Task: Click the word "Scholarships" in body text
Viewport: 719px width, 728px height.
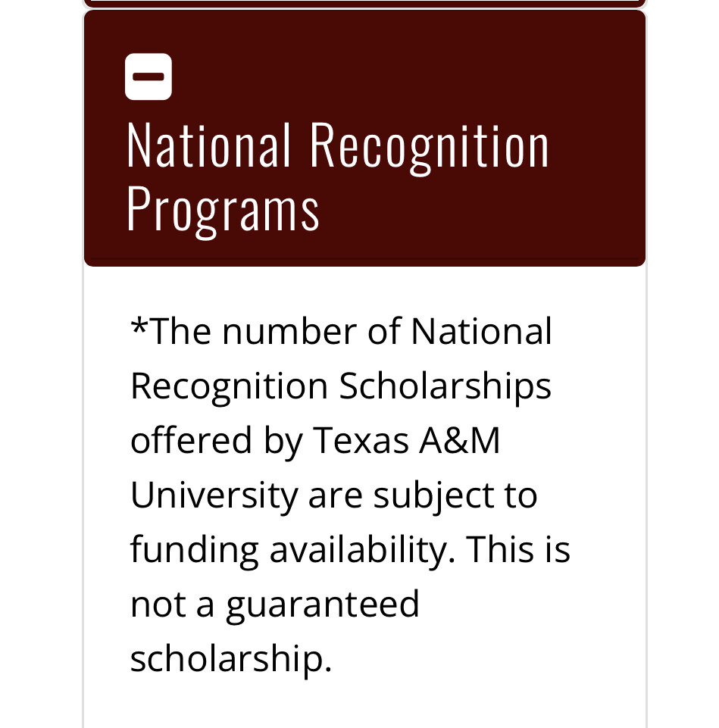Action: pyautogui.click(x=445, y=387)
